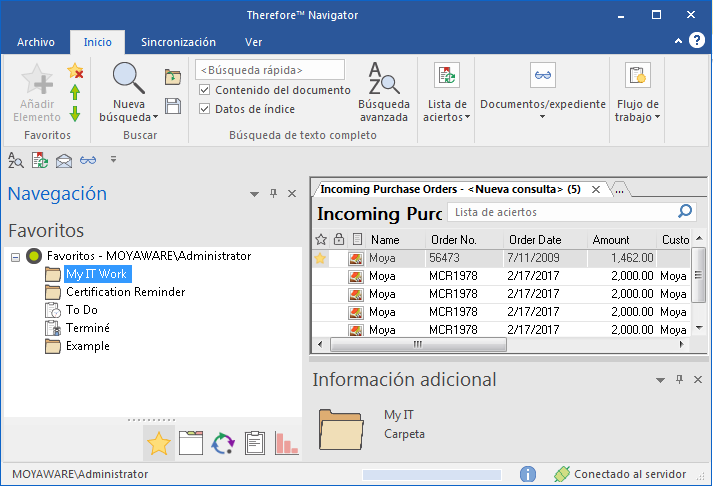The image size is (713, 487).
Task: Click the search magnifier in hit list box
Action: (685, 211)
